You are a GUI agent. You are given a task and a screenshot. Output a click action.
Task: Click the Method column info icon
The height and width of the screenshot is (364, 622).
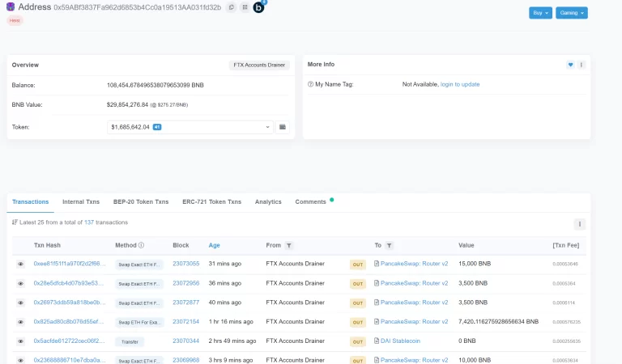pyautogui.click(x=141, y=245)
